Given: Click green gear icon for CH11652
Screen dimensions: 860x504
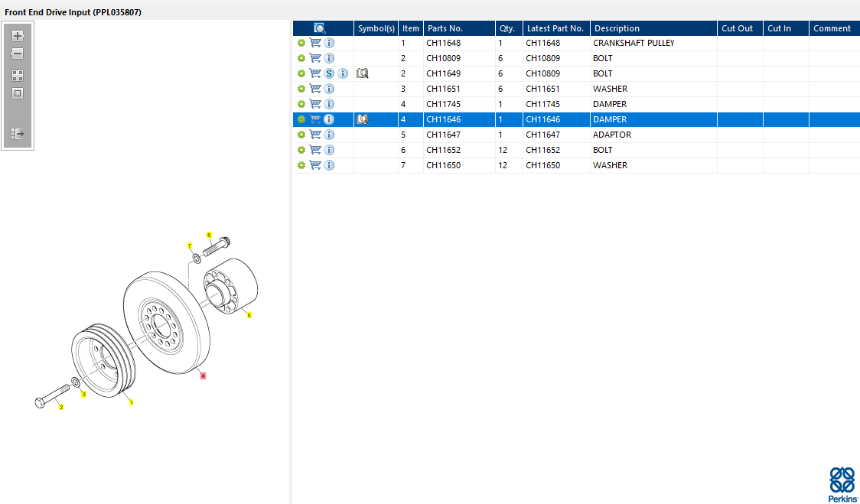Looking at the screenshot, I should point(301,150).
